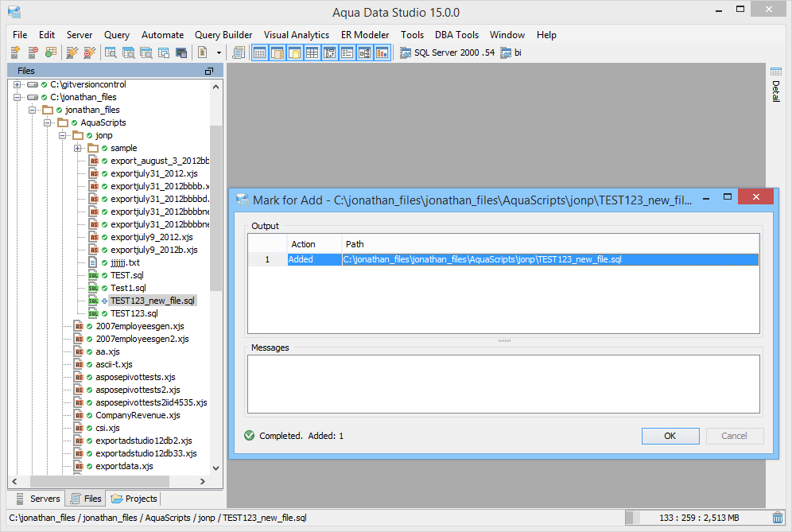Image resolution: width=792 pixels, height=532 pixels.
Task: Toggle the ER diagram layout button
Action: [364, 52]
